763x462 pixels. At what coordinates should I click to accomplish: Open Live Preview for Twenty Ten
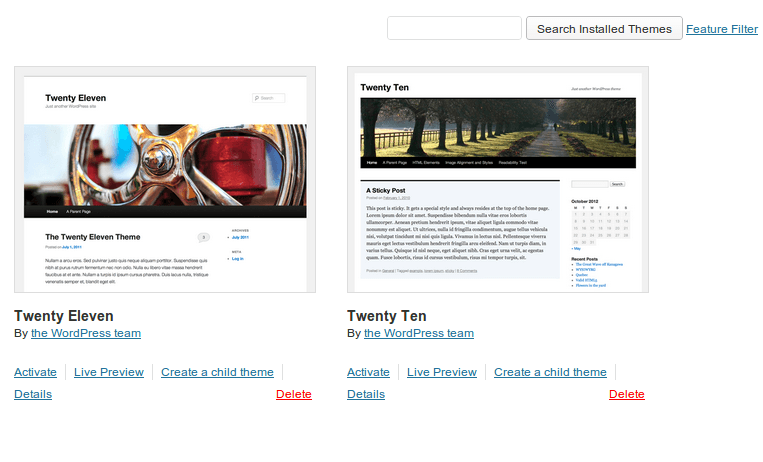(442, 372)
